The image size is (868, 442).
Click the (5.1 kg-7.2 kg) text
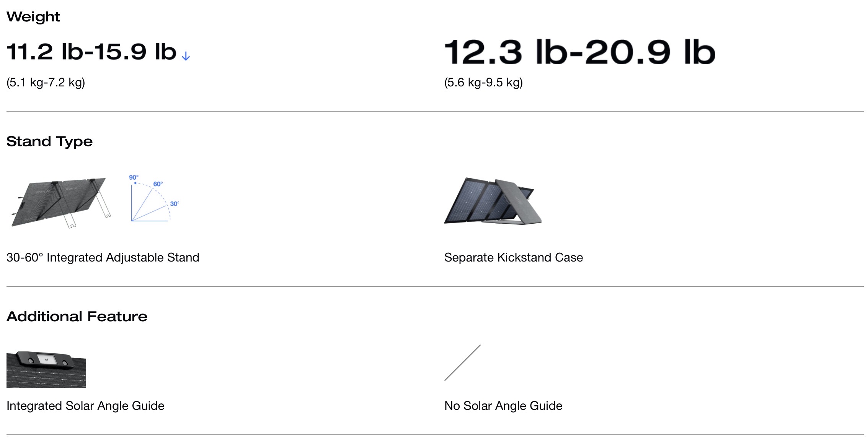pos(46,83)
